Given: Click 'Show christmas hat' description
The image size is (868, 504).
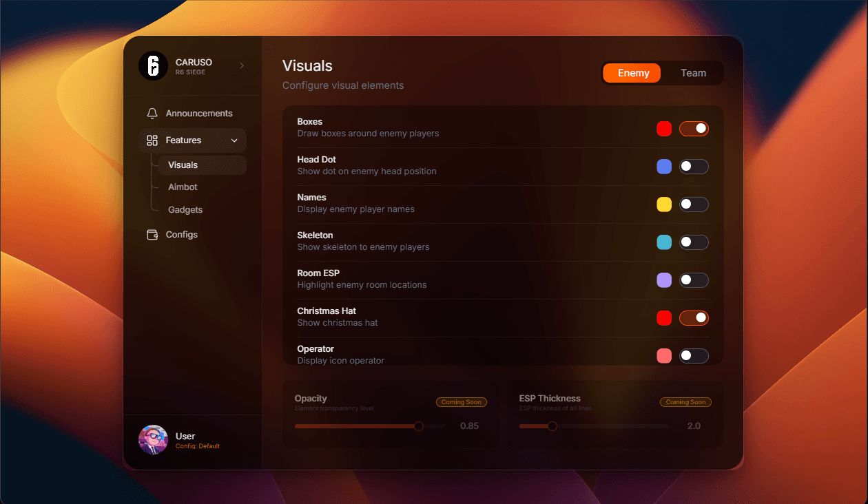Looking at the screenshot, I should click(338, 323).
